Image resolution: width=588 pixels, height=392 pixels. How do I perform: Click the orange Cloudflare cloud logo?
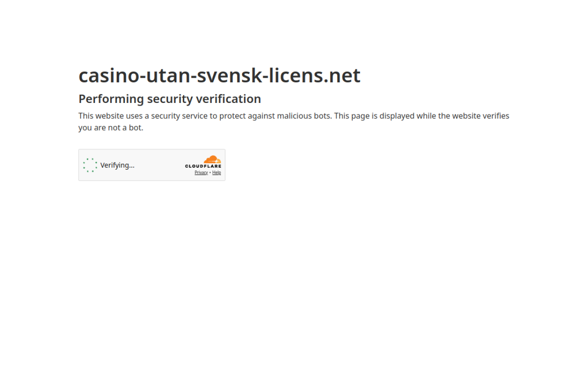(213, 159)
